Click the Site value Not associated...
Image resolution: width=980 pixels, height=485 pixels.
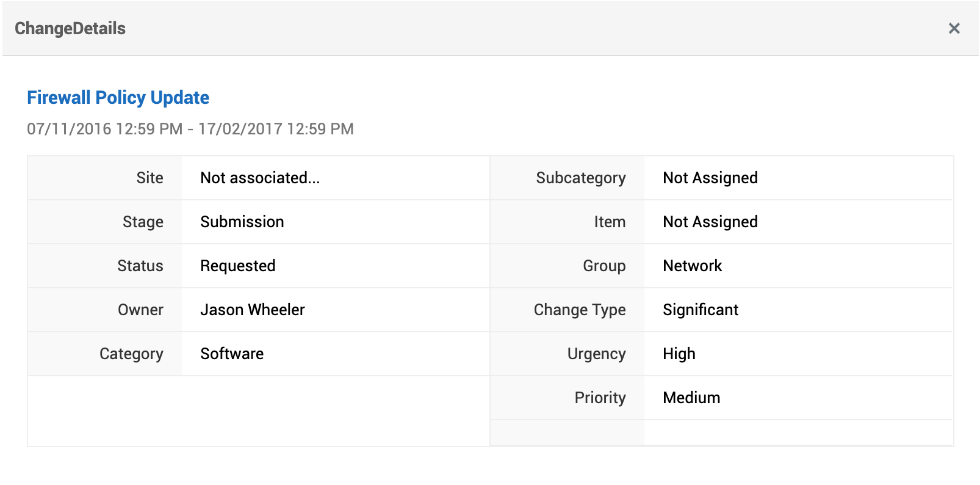coord(260,178)
